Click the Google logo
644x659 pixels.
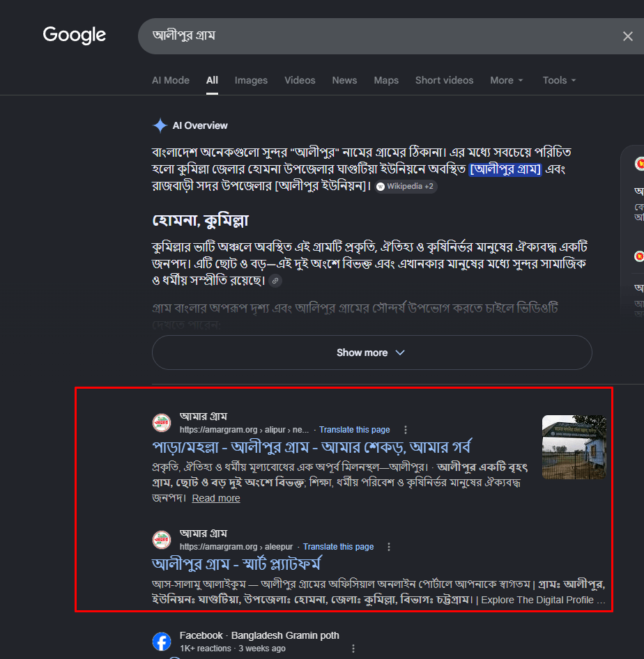[x=75, y=35]
